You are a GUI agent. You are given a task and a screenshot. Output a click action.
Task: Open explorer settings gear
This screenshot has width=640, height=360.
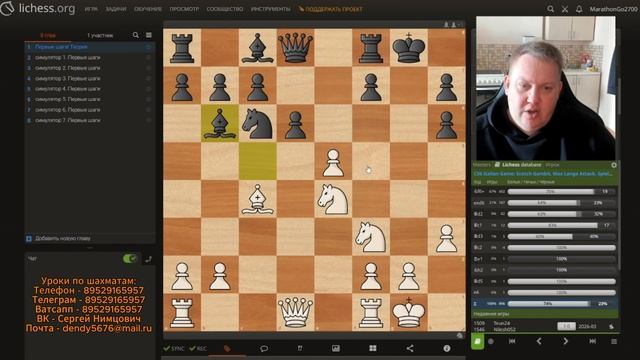pos(614,165)
